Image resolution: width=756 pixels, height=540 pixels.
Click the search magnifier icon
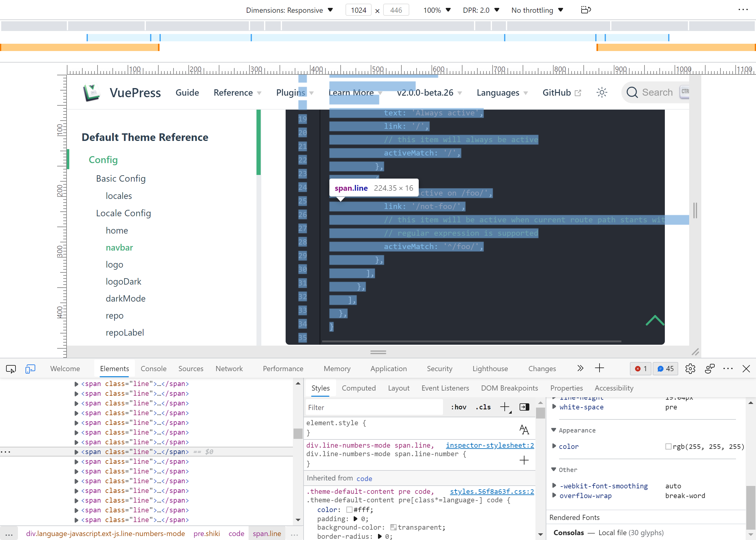tap(632, 92)
